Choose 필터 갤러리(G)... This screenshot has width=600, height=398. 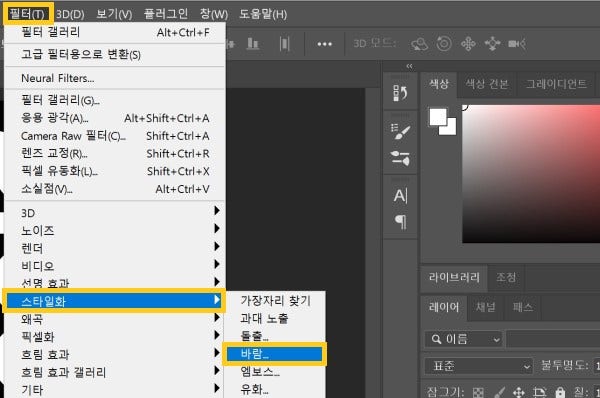click(x=115, y=100)
